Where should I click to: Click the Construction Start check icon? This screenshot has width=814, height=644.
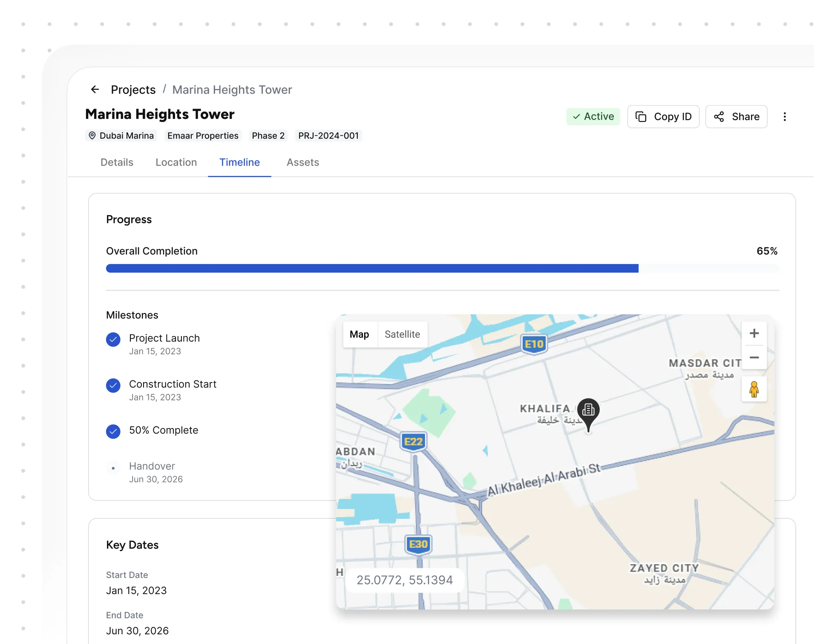click(113, 385)
